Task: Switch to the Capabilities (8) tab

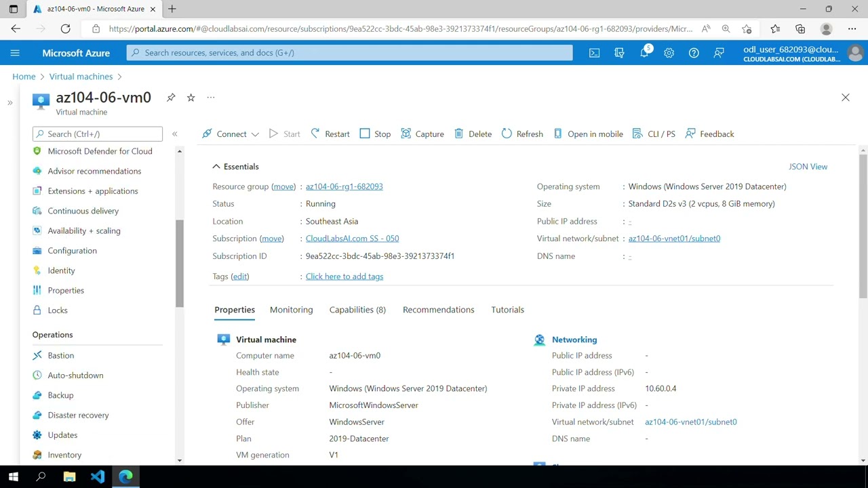Action: click(x=357, y=310)
